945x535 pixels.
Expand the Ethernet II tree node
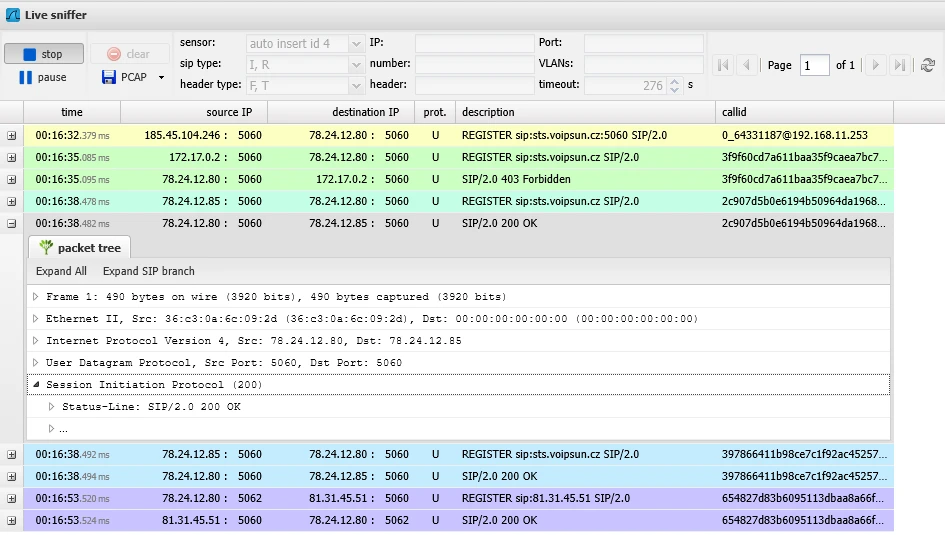coord(36,319)
